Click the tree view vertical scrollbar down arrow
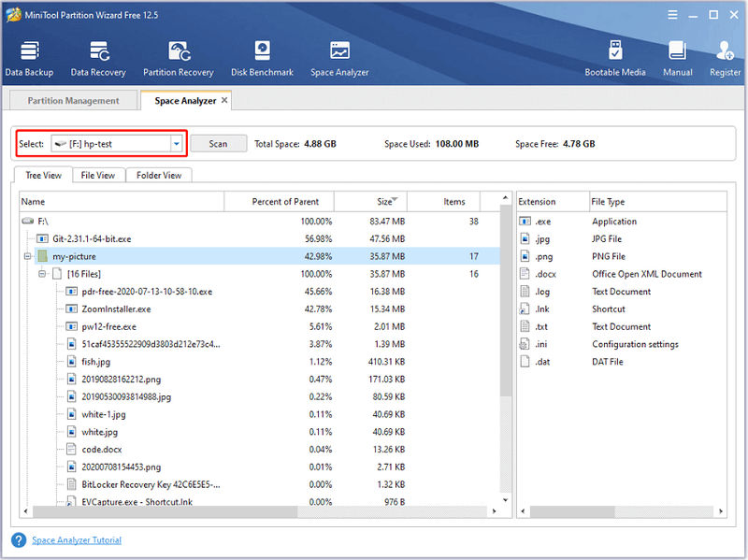748x560 pixels. (x=505, y=500)
